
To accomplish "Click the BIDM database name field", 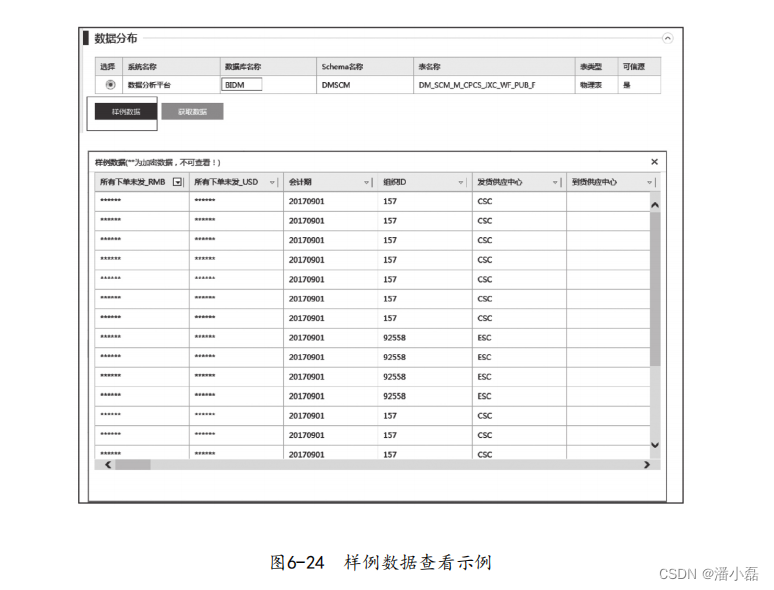I will pyautogui.click(x=241, y=84).
